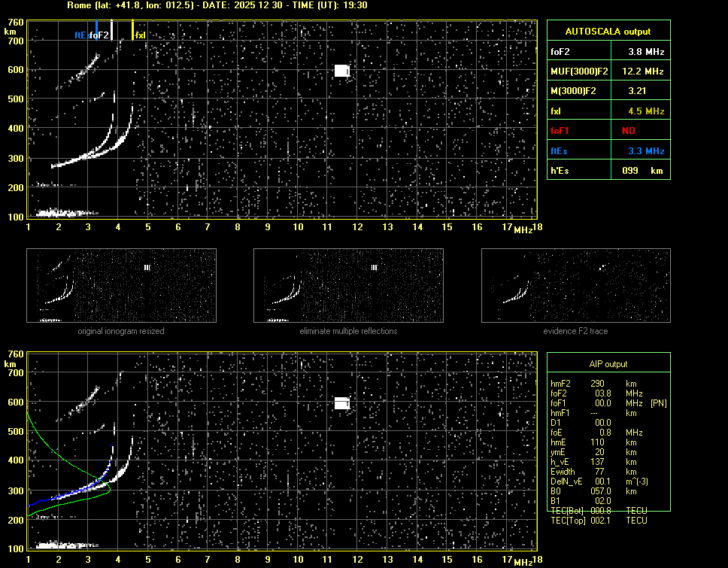Select the original ionogram resized thumbnail
Screen dimensions: 728x568
[121, 286]
